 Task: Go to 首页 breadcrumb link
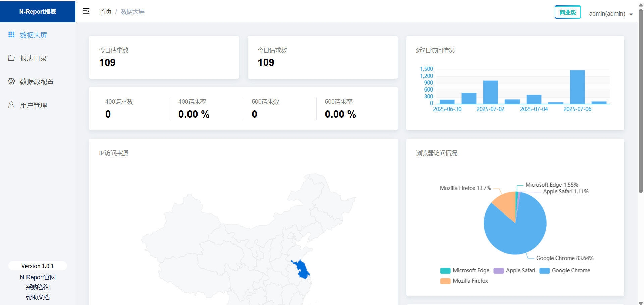coord(106,12)
